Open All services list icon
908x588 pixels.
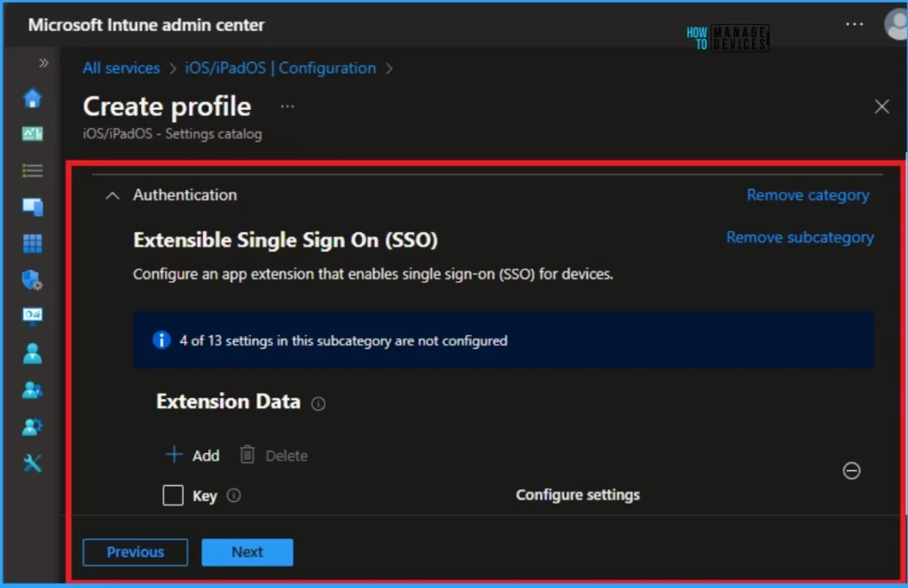tap(33, 171)
